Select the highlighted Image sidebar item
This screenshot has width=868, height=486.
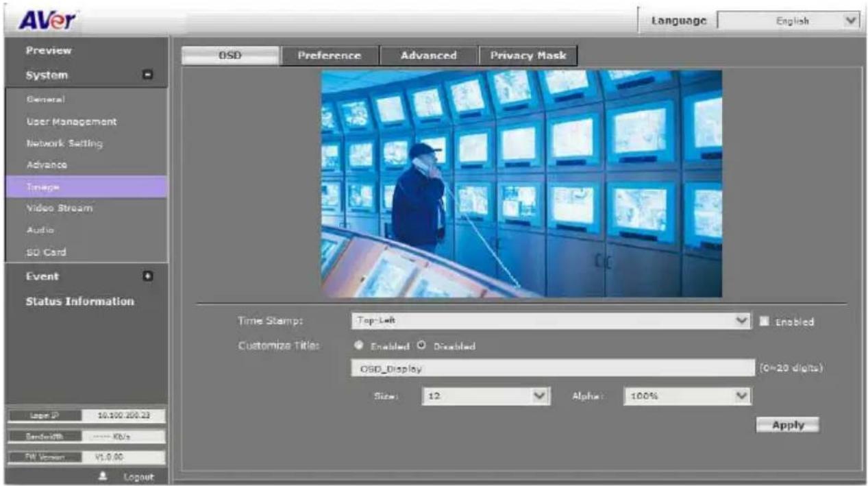(x=86, y=186)
